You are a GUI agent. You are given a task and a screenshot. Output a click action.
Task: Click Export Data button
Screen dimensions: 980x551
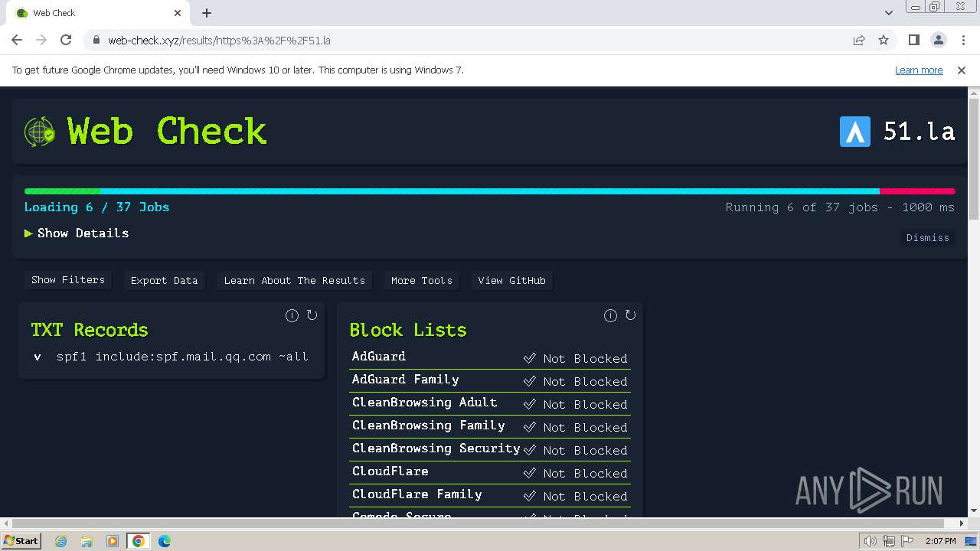[164, 281]
